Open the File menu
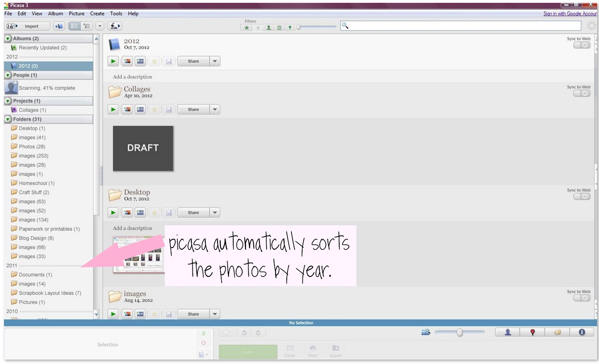599x364 pixels. coord(8,13)
